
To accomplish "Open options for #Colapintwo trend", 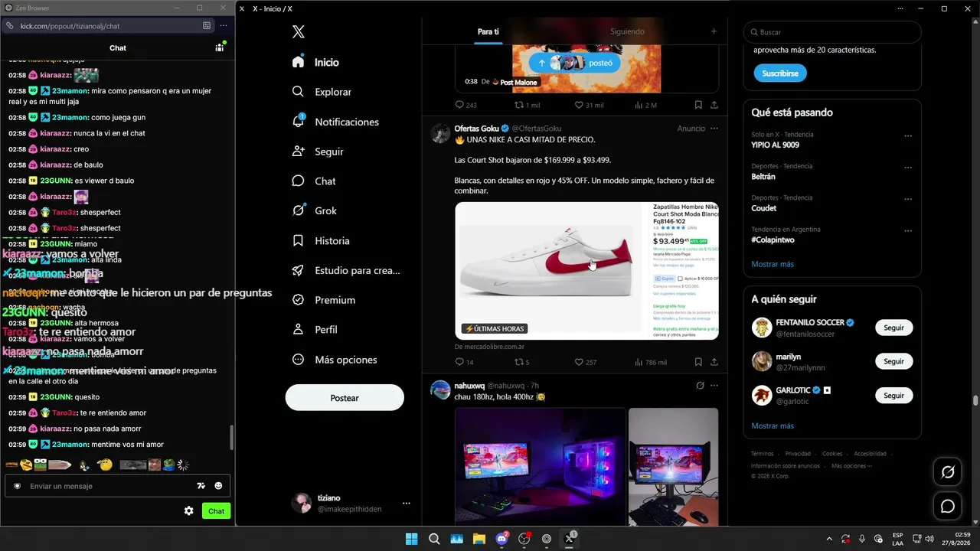I will pyautogui.click(x=908, y=231).
